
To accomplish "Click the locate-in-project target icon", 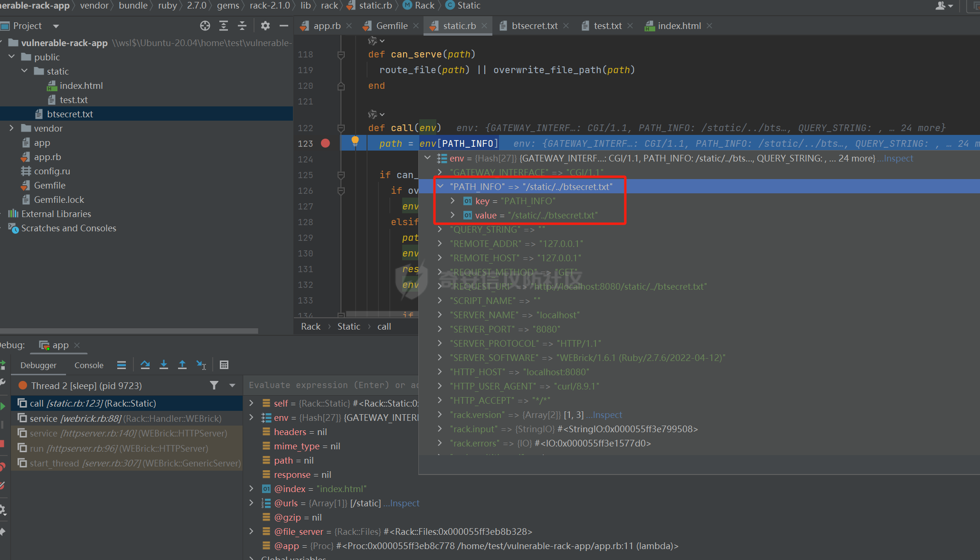I will pyautogui.click(x=205, y=26).
